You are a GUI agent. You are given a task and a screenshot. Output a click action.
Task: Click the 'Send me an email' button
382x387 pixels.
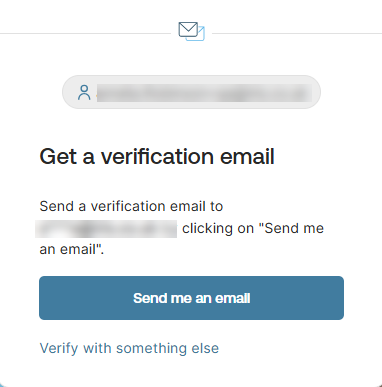click(191, 298)
